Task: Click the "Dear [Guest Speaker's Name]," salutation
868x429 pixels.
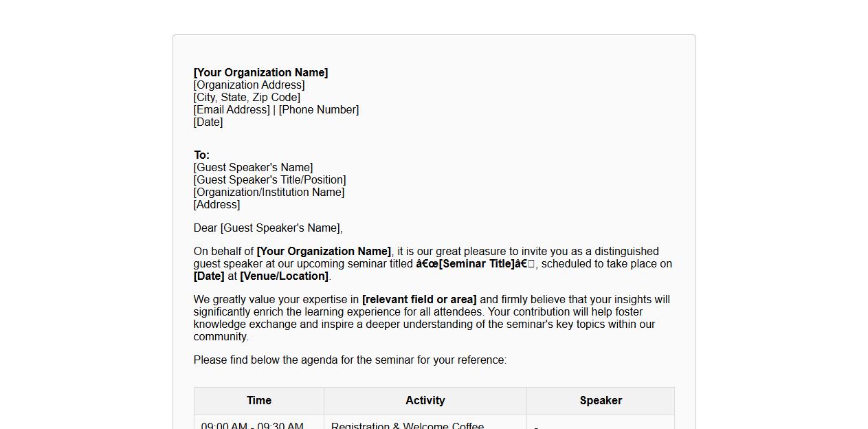Action: [x=267, y=228]
